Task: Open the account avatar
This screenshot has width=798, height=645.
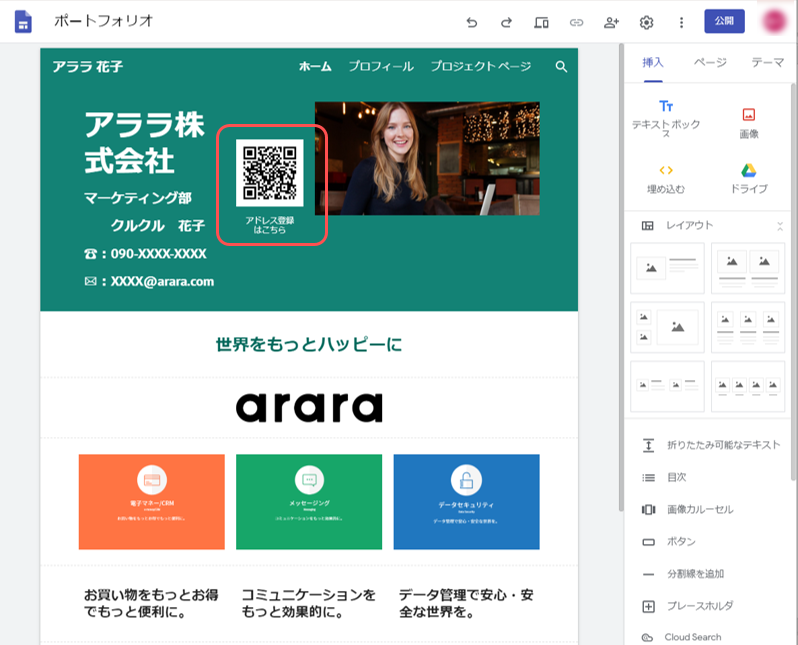Action: click(775, 21)
